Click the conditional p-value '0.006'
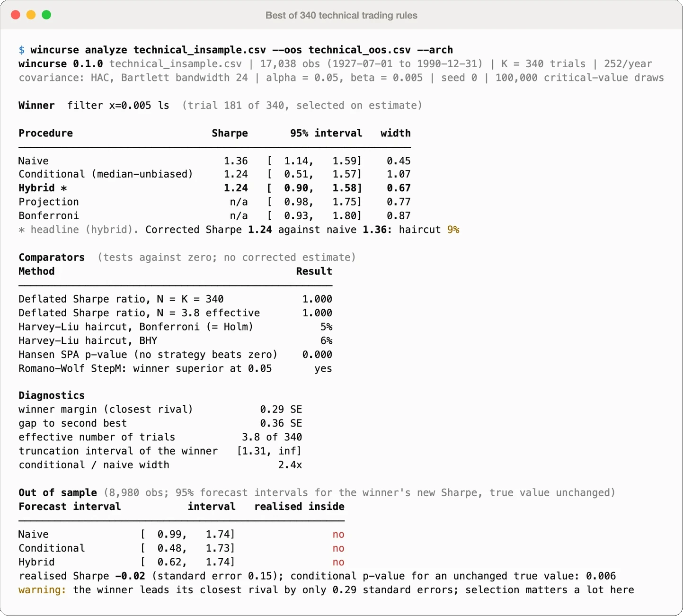This screenshot has width=683, height=616. pos(601,576)
